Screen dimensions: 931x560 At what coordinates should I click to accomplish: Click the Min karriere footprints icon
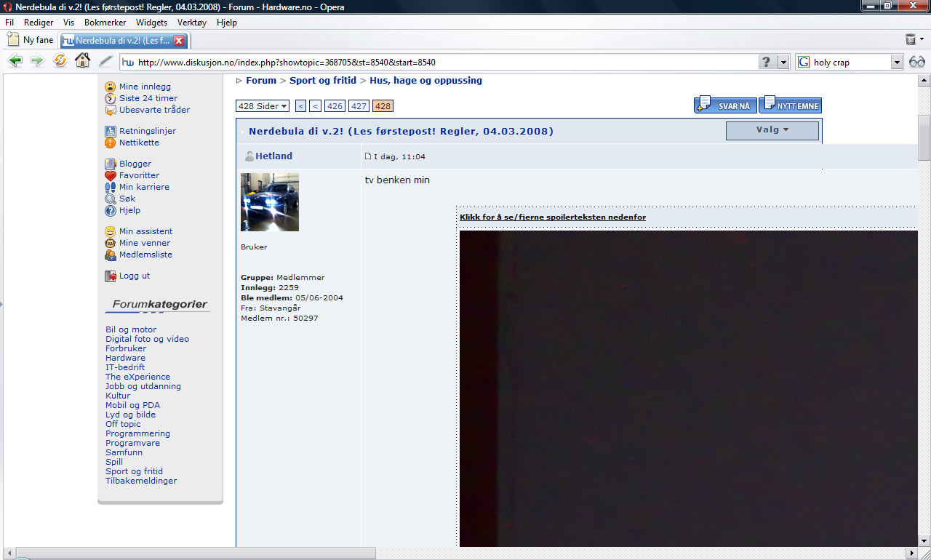tap(111, 187)
